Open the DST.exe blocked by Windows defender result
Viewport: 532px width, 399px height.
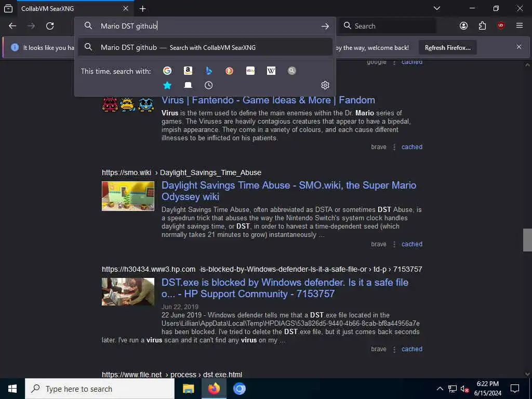pos(285,288)
